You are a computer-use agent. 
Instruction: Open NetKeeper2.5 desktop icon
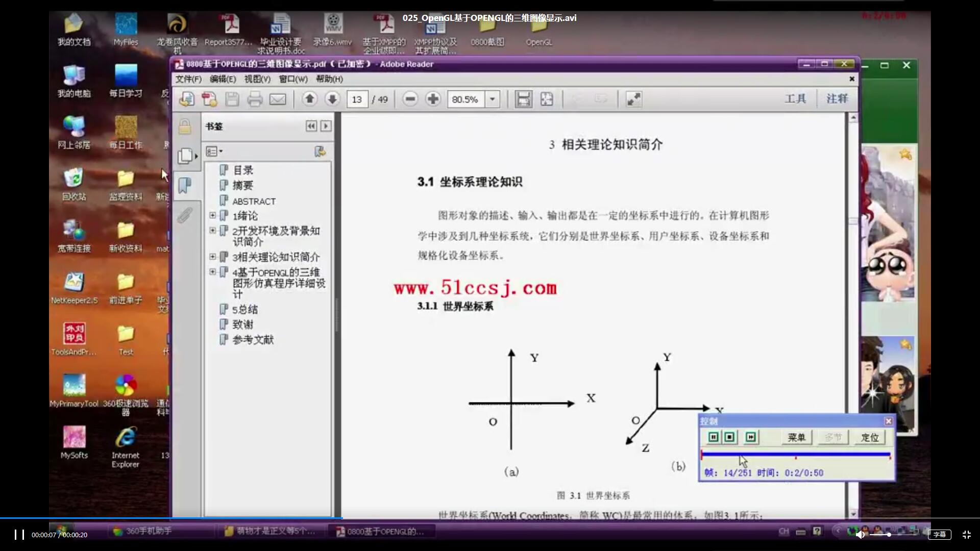point(74,288)
